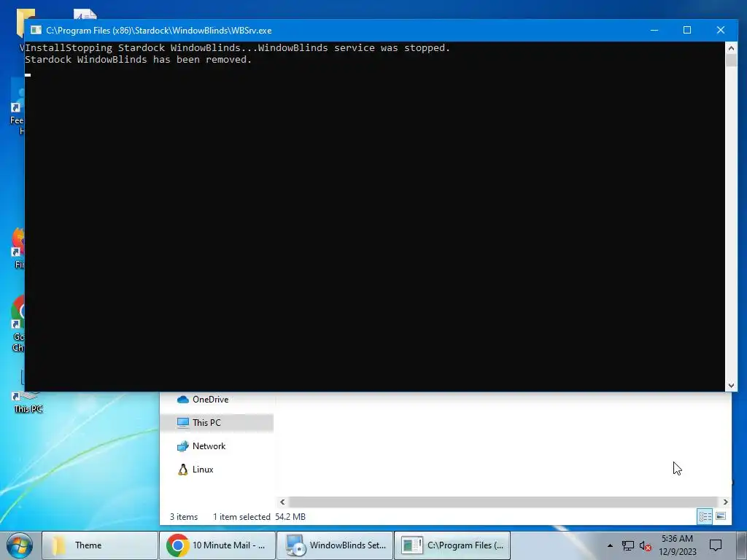
Task: Click the muted volume tray icon
Action: pyautogui.click(x=646, y=545)
